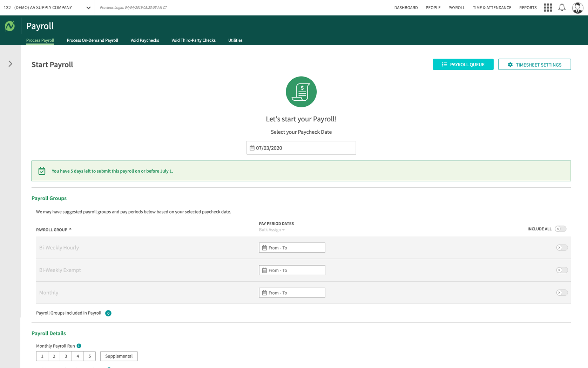Click the calendar icon in paycheck date field
This screenshot has height=368, width=588.
tap(252, 148)
